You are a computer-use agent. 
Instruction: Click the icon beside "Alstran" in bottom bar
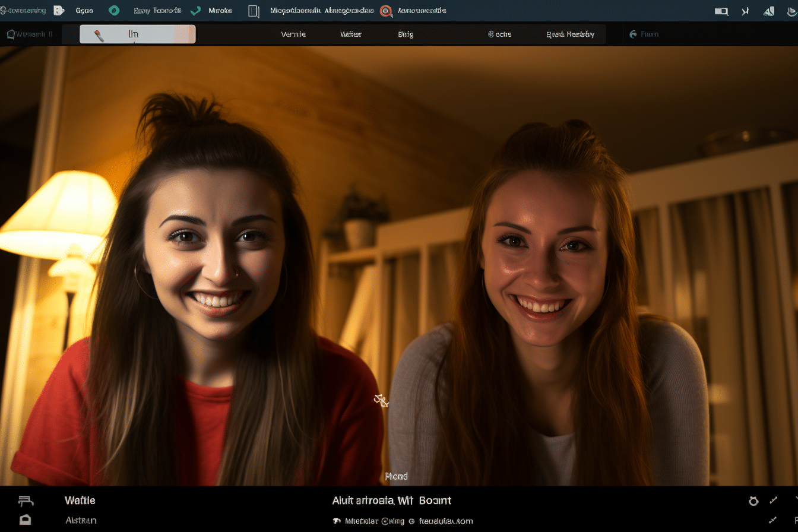(x=25, y=520)
